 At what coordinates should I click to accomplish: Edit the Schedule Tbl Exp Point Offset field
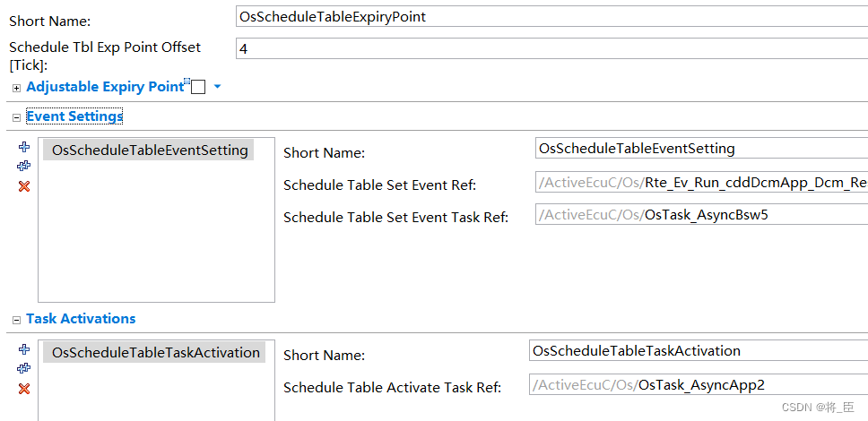(x=551, y=48)
